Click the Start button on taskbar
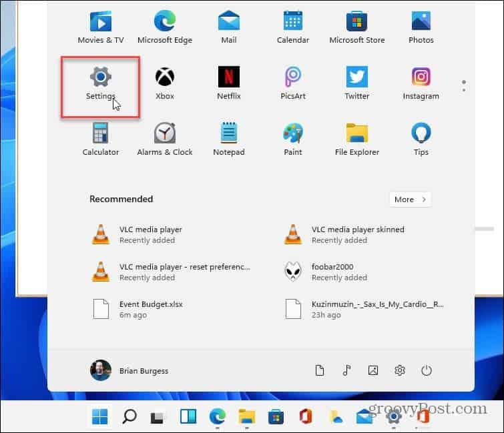This screenshot has width=504, height=433. coord(99,416)
